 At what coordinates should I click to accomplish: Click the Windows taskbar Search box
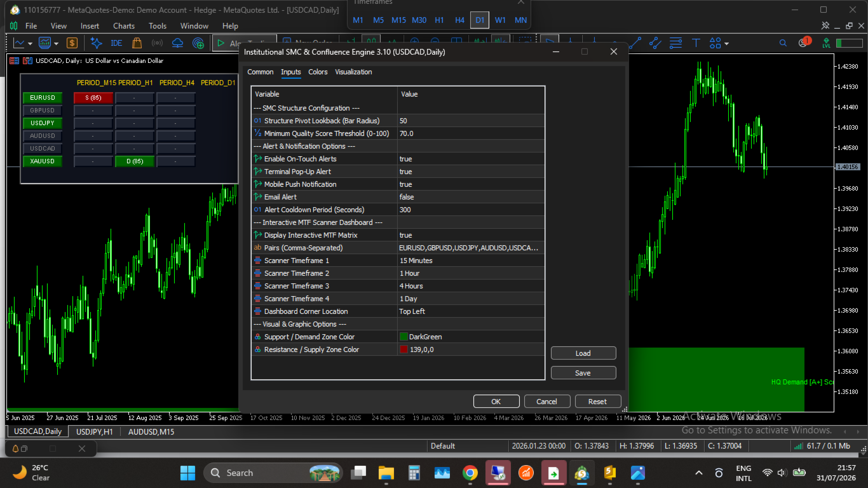(x=273, y=473)
